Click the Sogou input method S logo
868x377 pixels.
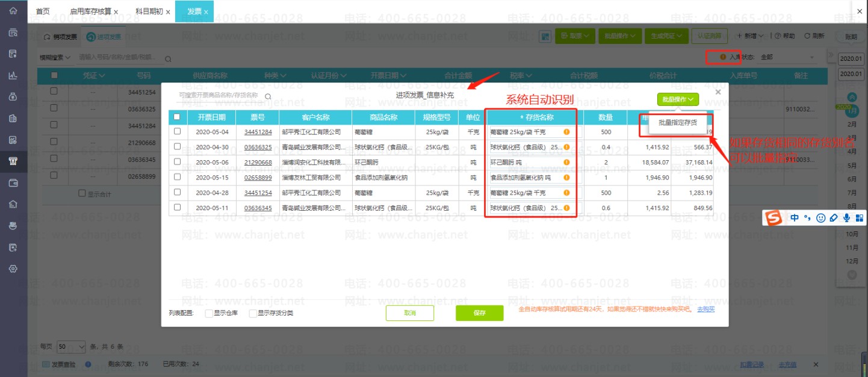coord(774,218)
